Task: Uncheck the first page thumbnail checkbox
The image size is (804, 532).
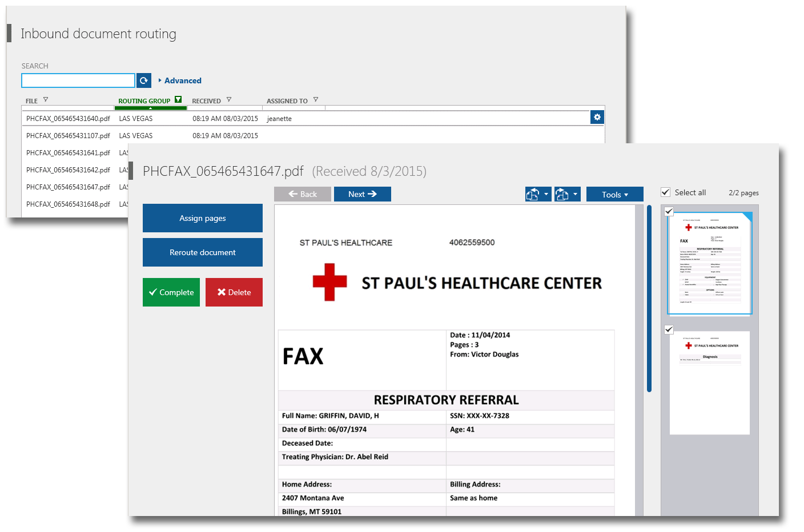Action: (669, 211)
